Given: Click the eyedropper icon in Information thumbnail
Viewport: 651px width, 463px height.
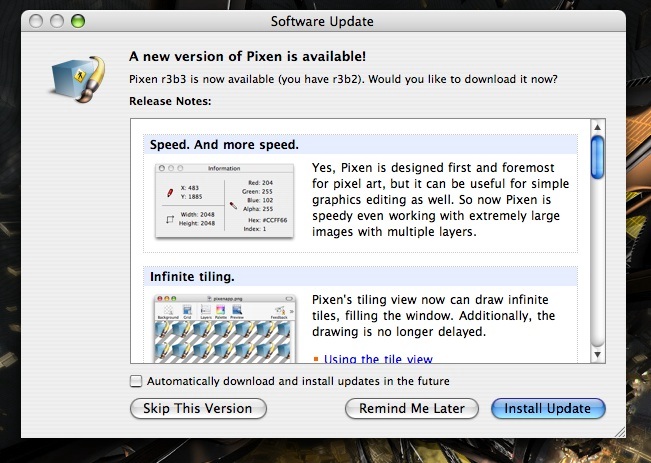Looking at the screenshot, I should pos(233,205).
